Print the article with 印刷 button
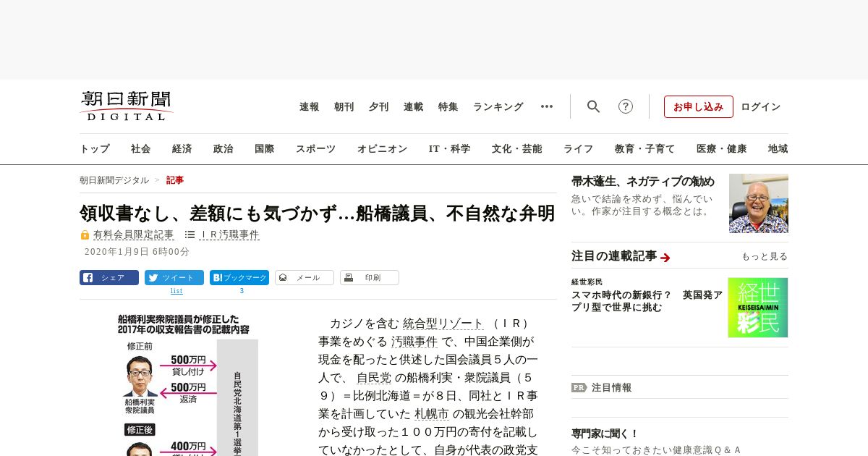The height and width of the screenshot is (456, 868). click(370, 277)
